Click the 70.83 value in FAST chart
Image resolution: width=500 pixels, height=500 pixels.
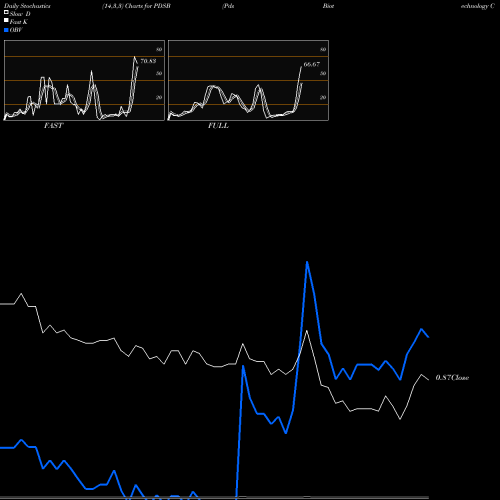point(148,61)
